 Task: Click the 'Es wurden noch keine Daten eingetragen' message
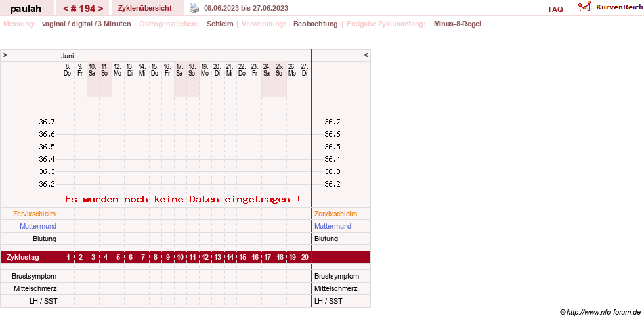tap(182, 200)
